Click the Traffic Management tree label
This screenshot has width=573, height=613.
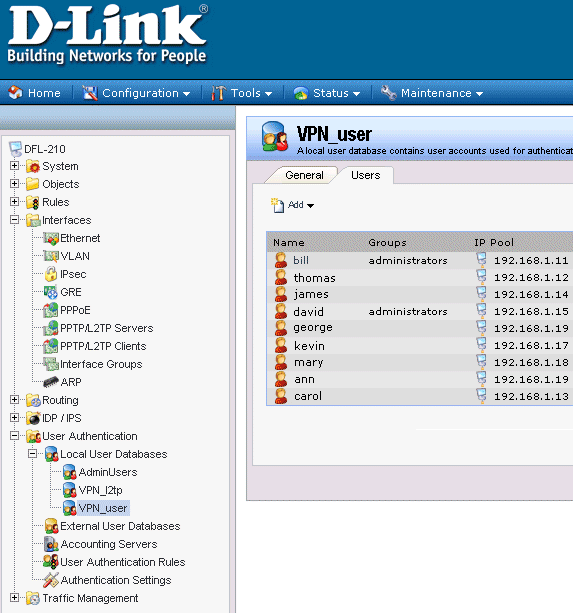(90, 598)
